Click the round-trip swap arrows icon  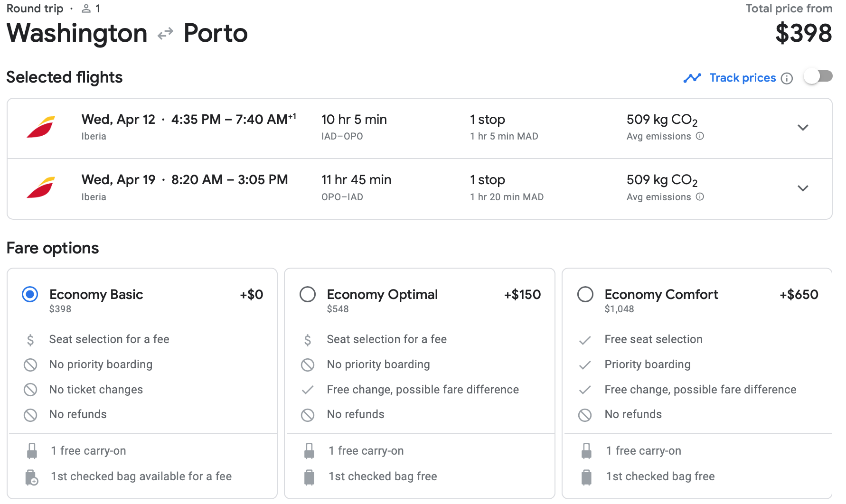[165, 34]
